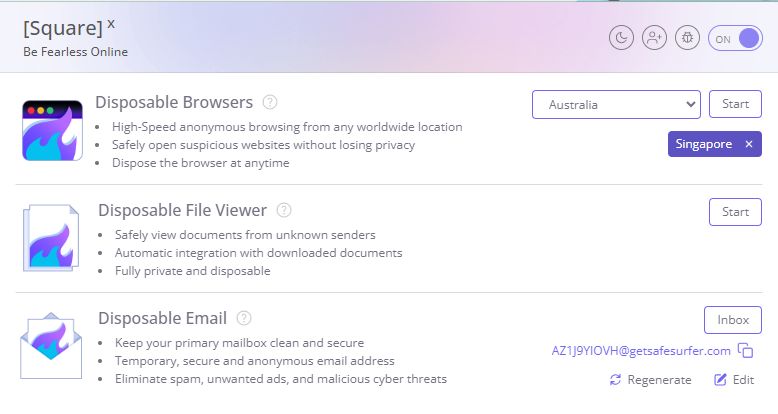Open the invite user icon
This screenshot has height=414, width=778.
pos(654,38)
